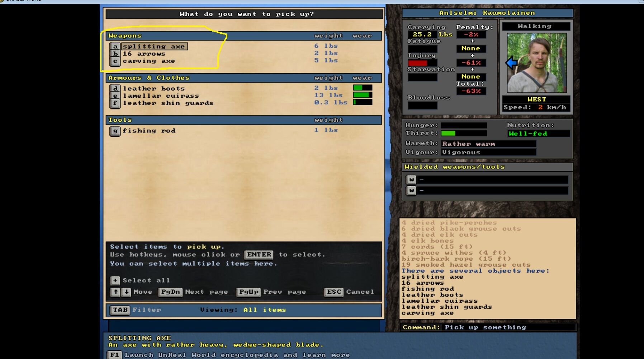This screenshot has width=644, height=359.
Task: Select hotkey 'd' for leather boots
Action: [115, 88]
